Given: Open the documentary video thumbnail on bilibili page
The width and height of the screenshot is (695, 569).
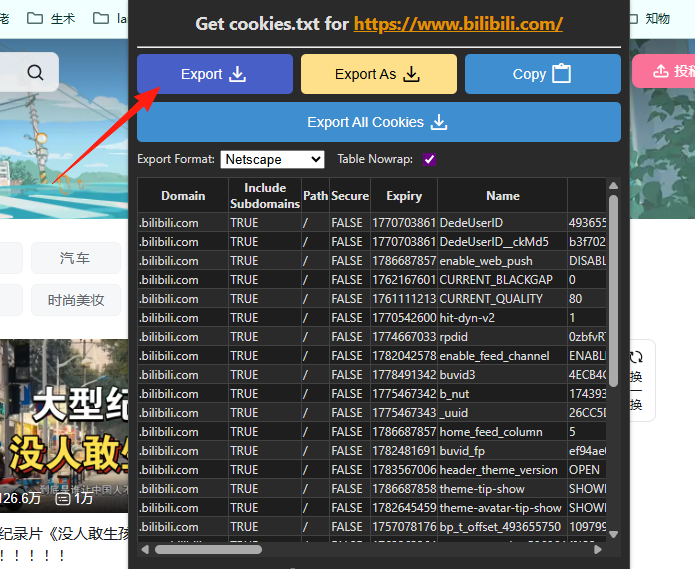Looking at the screenshot, I should pos(64,425).
